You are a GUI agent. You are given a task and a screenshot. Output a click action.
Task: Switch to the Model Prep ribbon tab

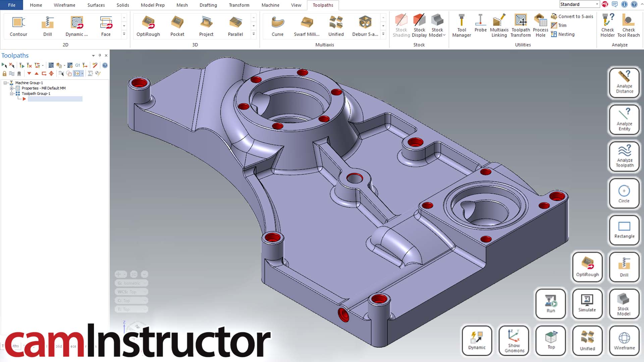(153, 5)
